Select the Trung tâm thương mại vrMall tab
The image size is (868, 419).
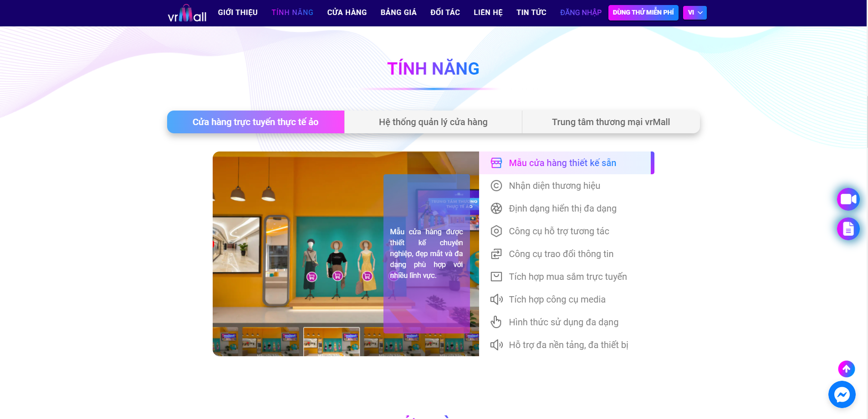[611, 122]
